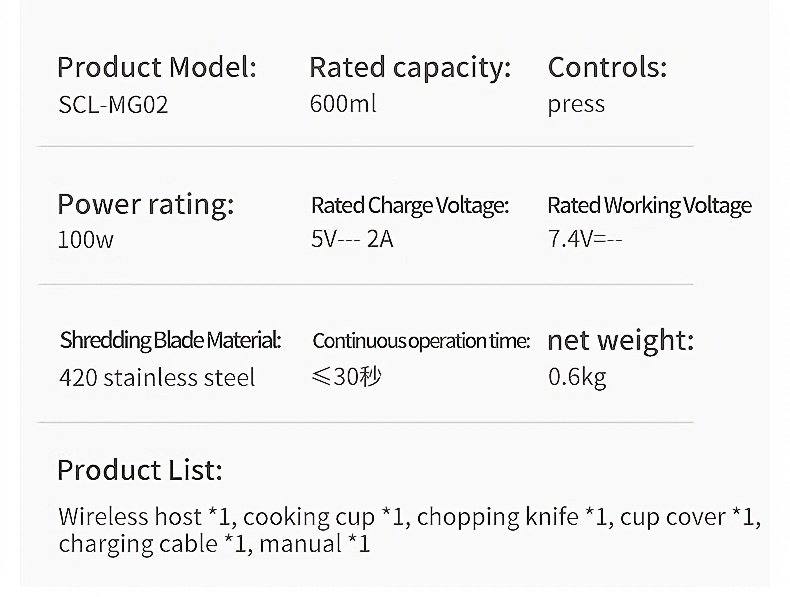This screenshot has width=790, height=597.
Task: Select the ≤30 seconds duration value
Action: [x=347, y=376]
